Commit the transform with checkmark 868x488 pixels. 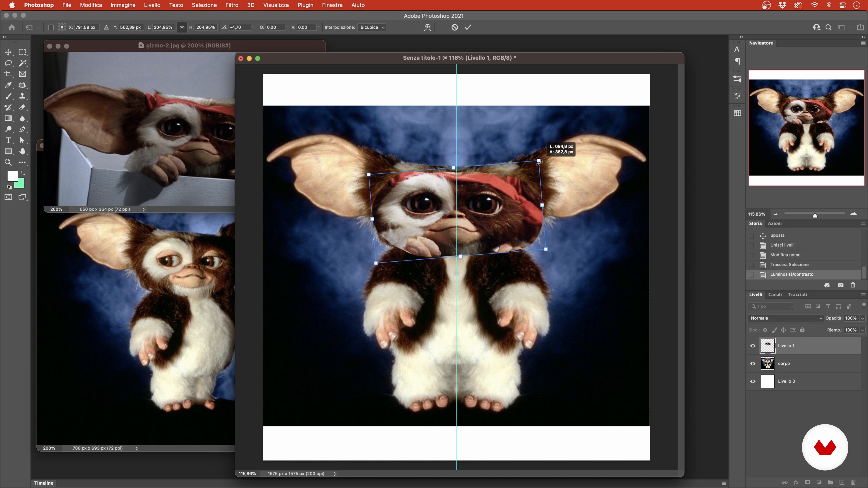[x=468, y=27]
